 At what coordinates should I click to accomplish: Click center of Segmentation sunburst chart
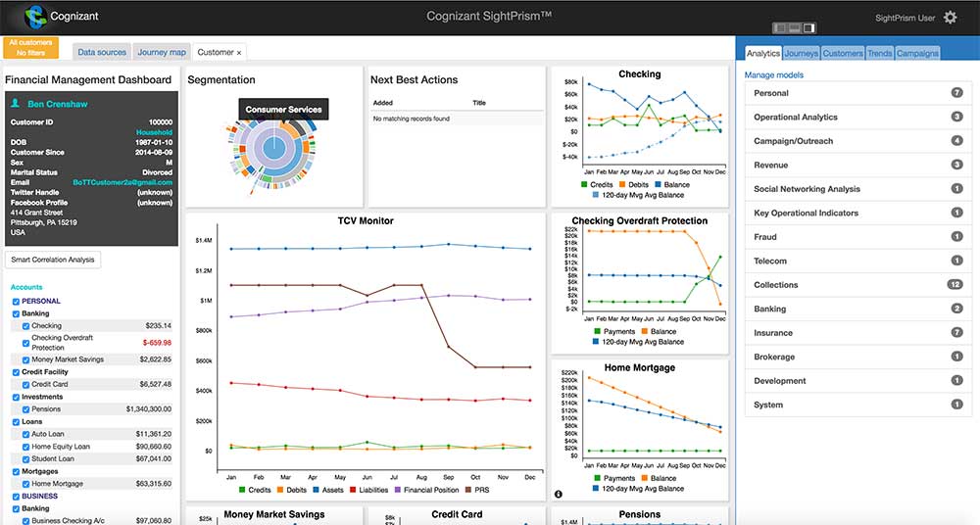[x=273, y=149]
